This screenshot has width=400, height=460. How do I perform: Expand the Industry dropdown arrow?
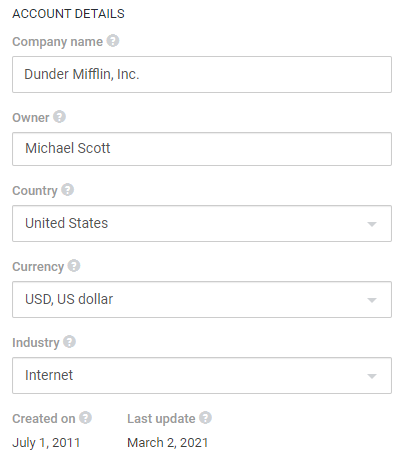(x=372, y=376)
